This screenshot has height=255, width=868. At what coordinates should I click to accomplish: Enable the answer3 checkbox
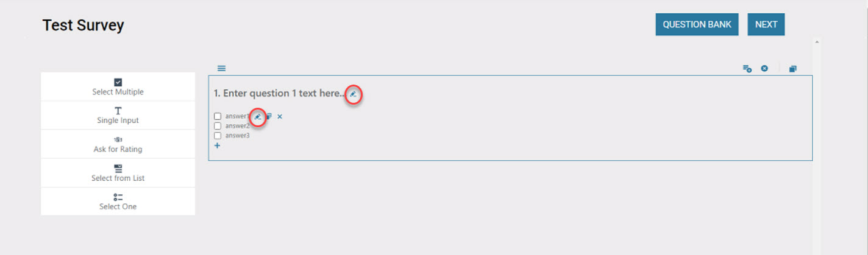click(218, 136)
